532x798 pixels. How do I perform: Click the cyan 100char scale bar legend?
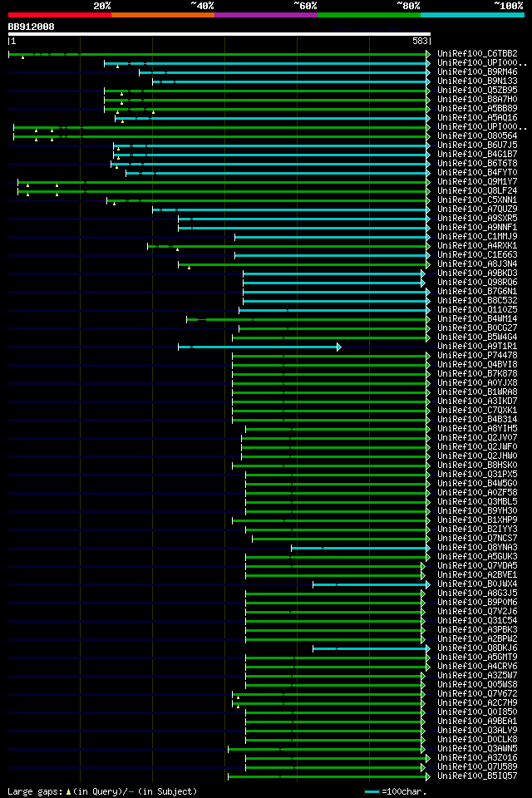tap(372, 792)
